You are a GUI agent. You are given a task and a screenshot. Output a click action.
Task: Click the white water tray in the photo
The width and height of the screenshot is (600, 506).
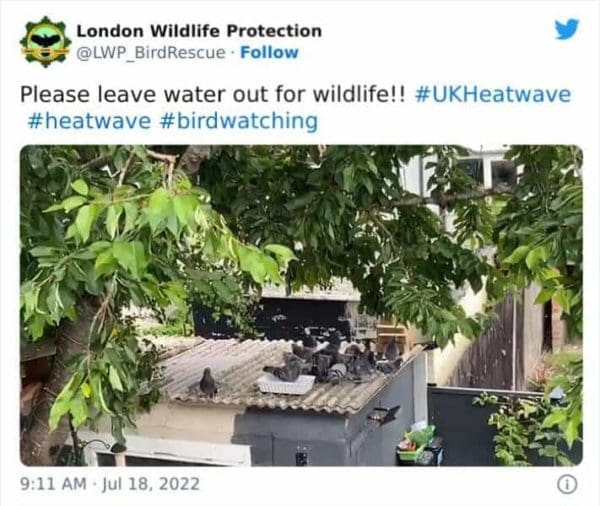tap(286, 384)
